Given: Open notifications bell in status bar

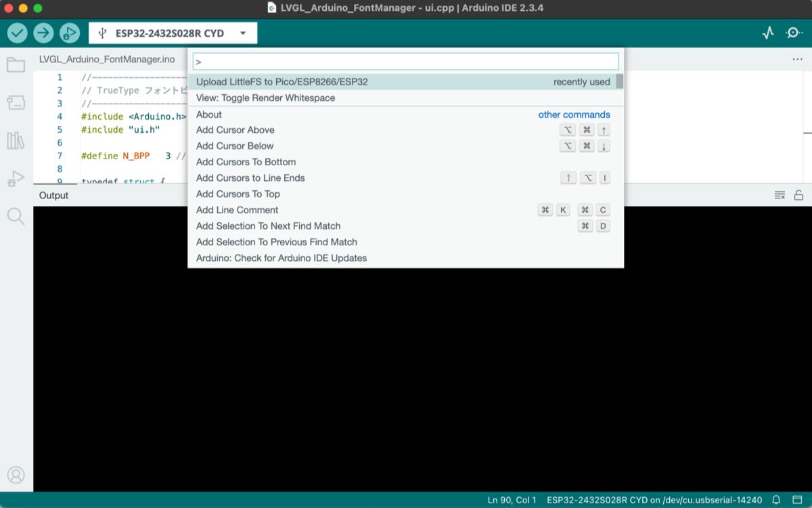Looking at the screenshot, I should click(x=776, y=501).
